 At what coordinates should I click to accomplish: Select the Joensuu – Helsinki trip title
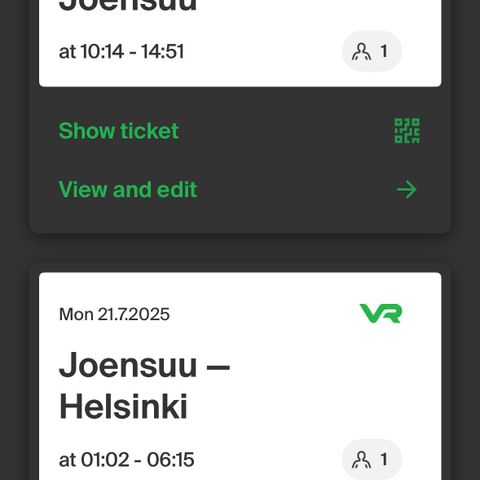point(144,386)
